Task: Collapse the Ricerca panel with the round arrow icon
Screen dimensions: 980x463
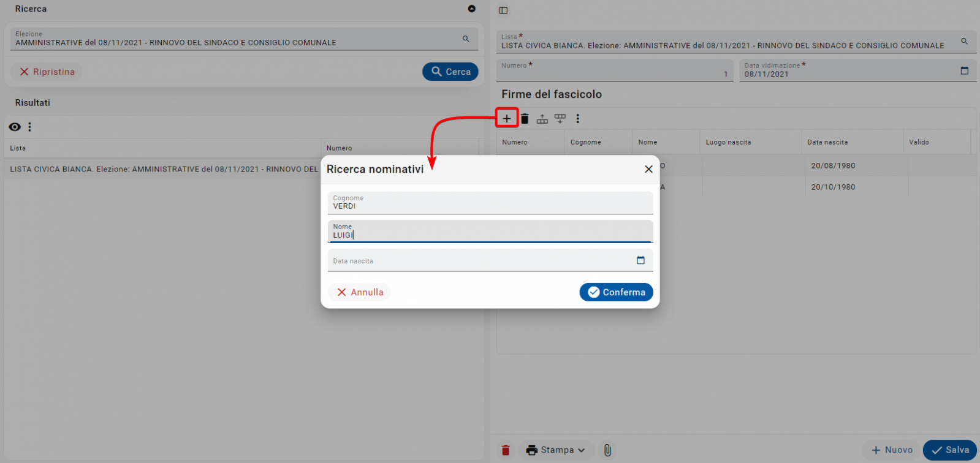Action: 471,9
